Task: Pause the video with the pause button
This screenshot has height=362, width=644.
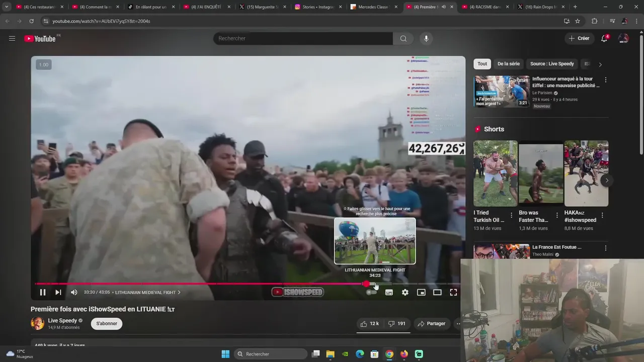Action: [x=43, y=292]
